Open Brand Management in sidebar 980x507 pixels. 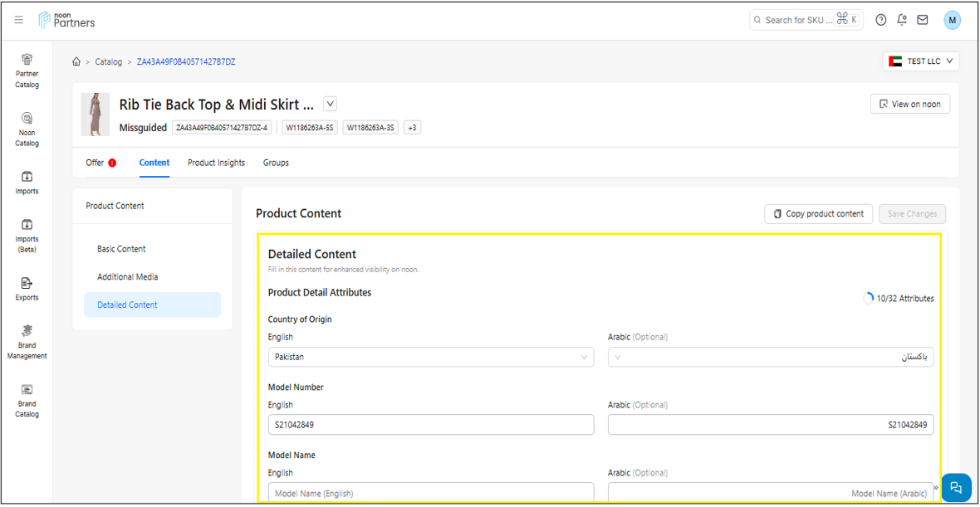click(27, 342)
